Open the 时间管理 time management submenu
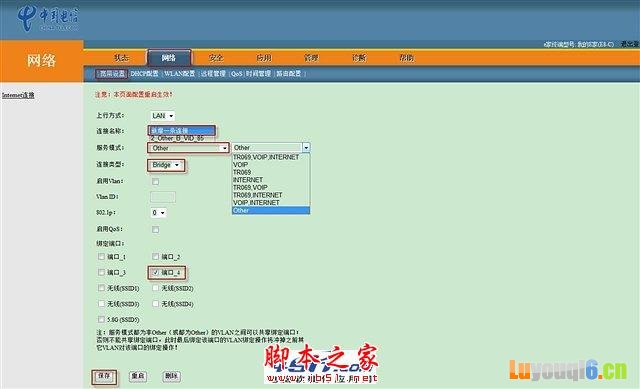Image resolution: width=640 pixels, height=389 pixels. point(258,74)
